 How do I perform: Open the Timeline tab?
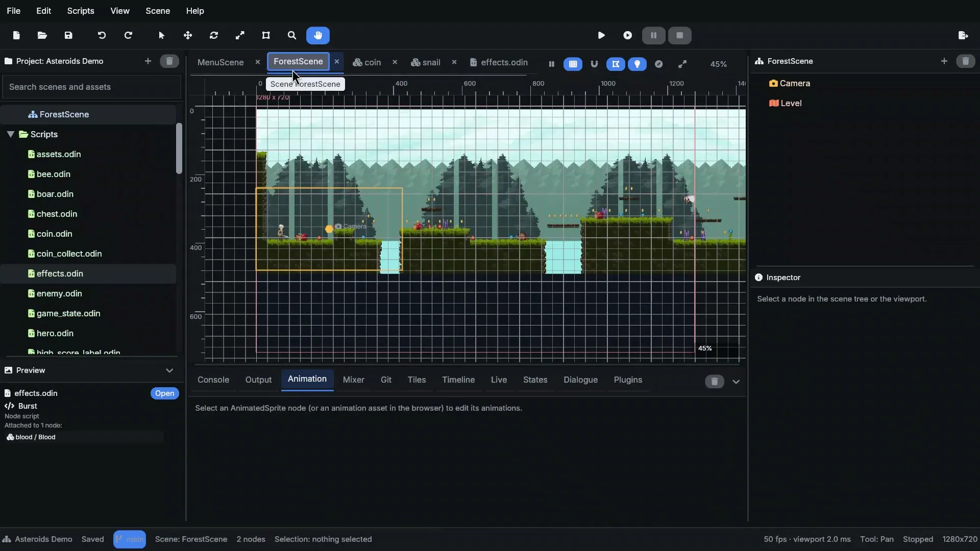(x=458, y=380)
